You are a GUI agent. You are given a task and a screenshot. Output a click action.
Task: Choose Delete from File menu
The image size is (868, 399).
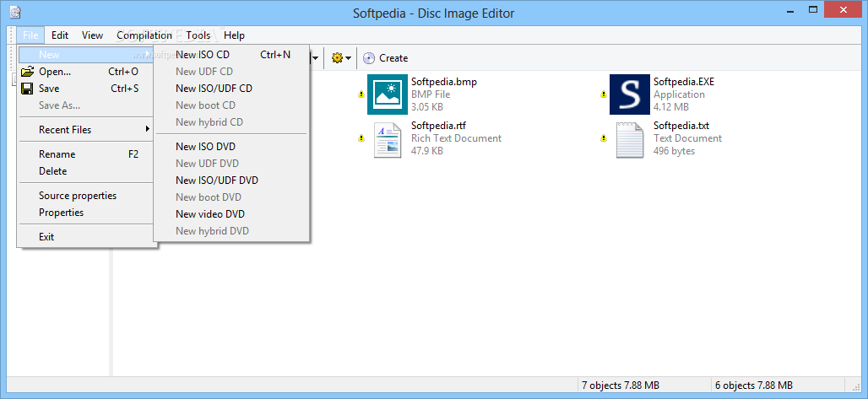[86, 171]
